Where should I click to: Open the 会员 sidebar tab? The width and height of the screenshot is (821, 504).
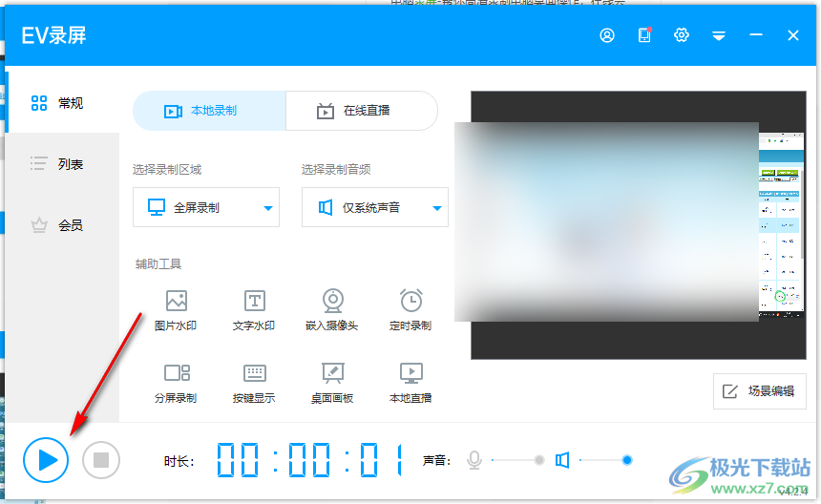click(62, 225)
